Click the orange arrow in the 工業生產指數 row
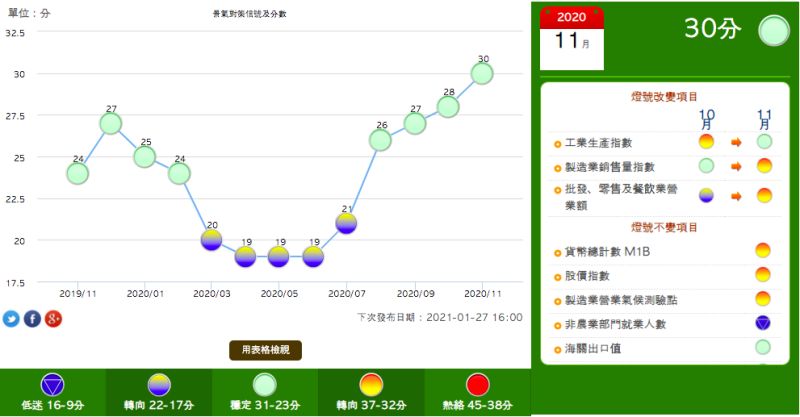 pyautogui.click(x=736, y=142)
